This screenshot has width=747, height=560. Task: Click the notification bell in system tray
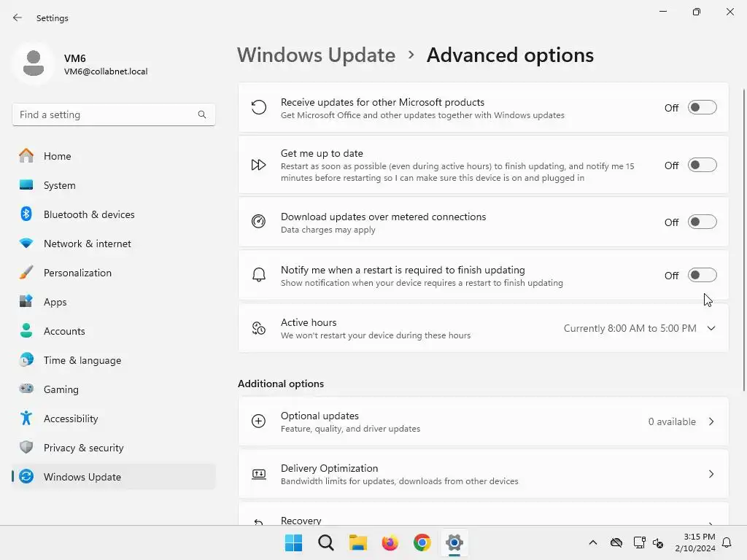727,542
